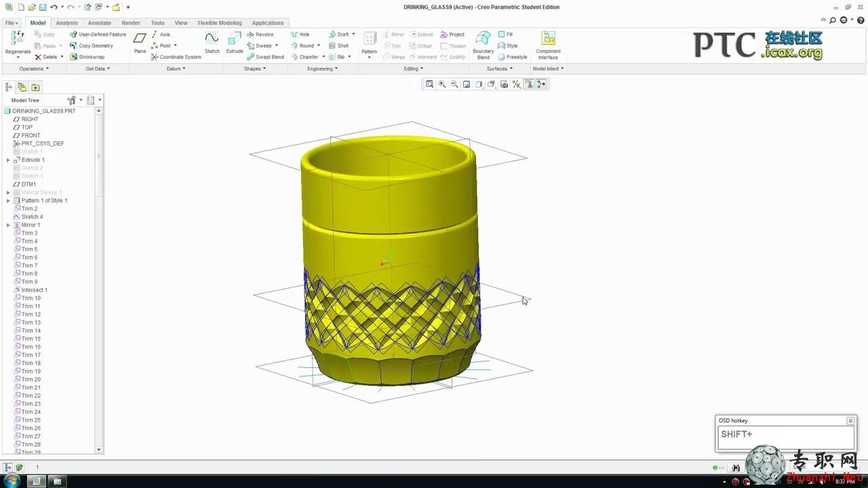868x488 pixels.
Task: Click the Windows Start button
Action: (x=12, y=481)
